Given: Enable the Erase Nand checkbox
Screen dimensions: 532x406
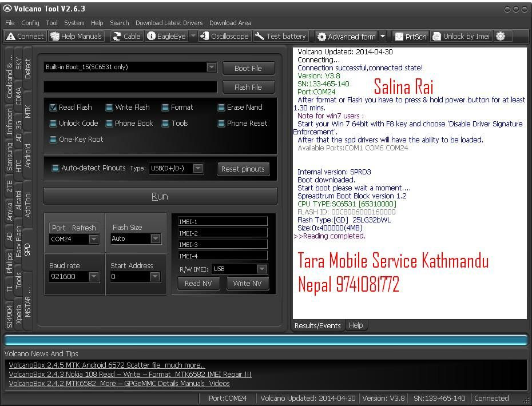Looking at the screenshot, I should pyautogui.click(x=221, y=108).
